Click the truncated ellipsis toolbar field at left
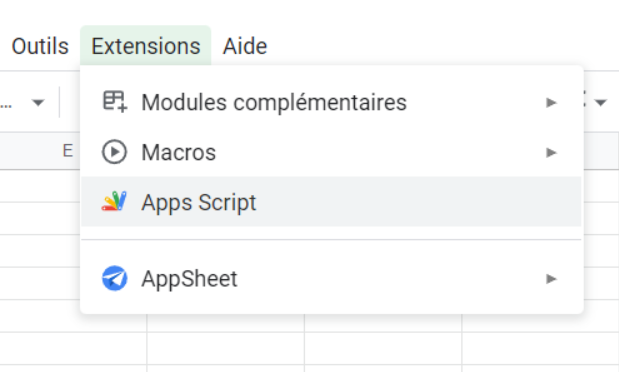619x372 pixels. (7, 103)
